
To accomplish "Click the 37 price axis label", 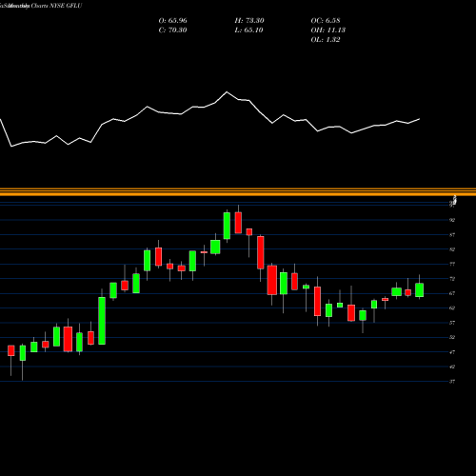I will pyautogui.click(x=452, y=382).
